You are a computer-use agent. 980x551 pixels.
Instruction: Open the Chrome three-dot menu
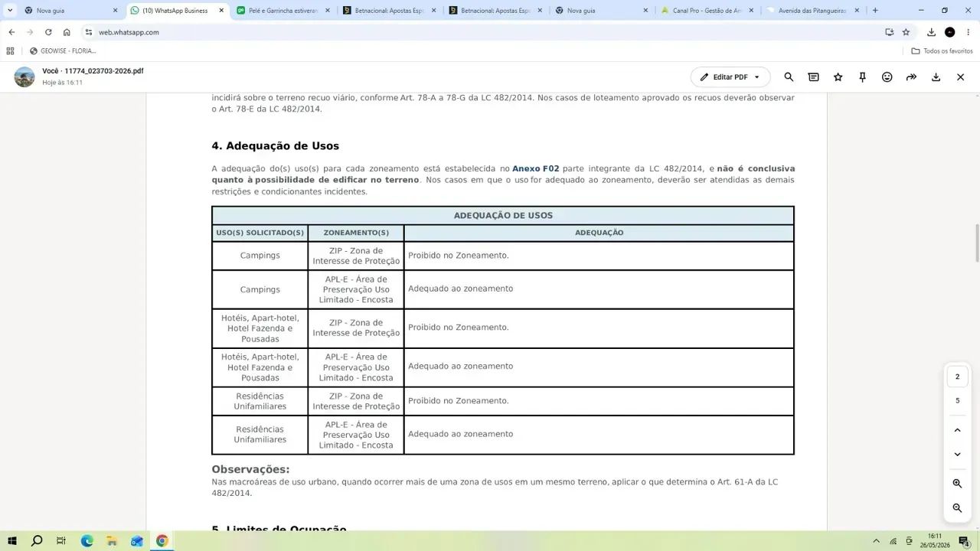tap(969, 32)
